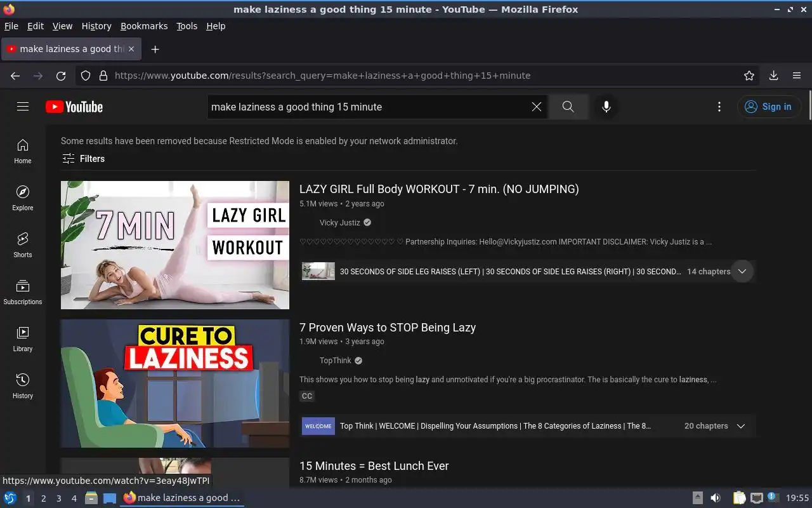Open a new Firefox tab
Screen dimensions: 812x508
pos(155,49)
